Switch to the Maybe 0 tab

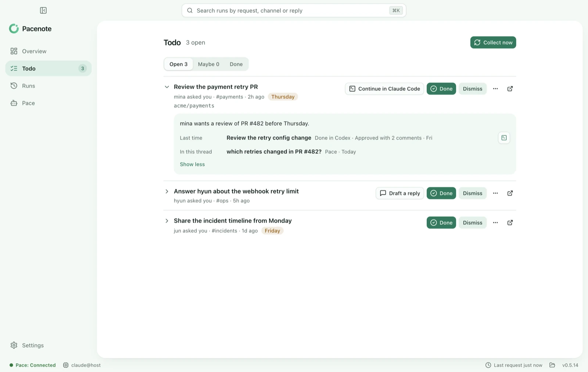tap(208, 64)
